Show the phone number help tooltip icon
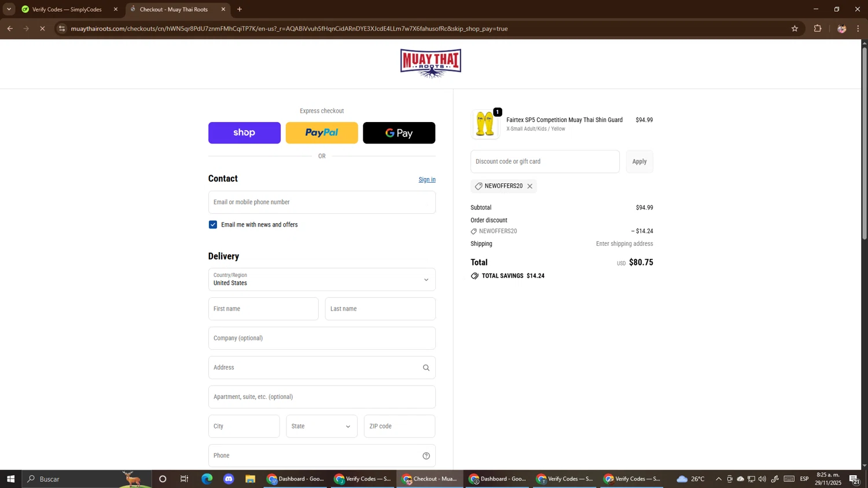868x488 pixels. [426, 456]
